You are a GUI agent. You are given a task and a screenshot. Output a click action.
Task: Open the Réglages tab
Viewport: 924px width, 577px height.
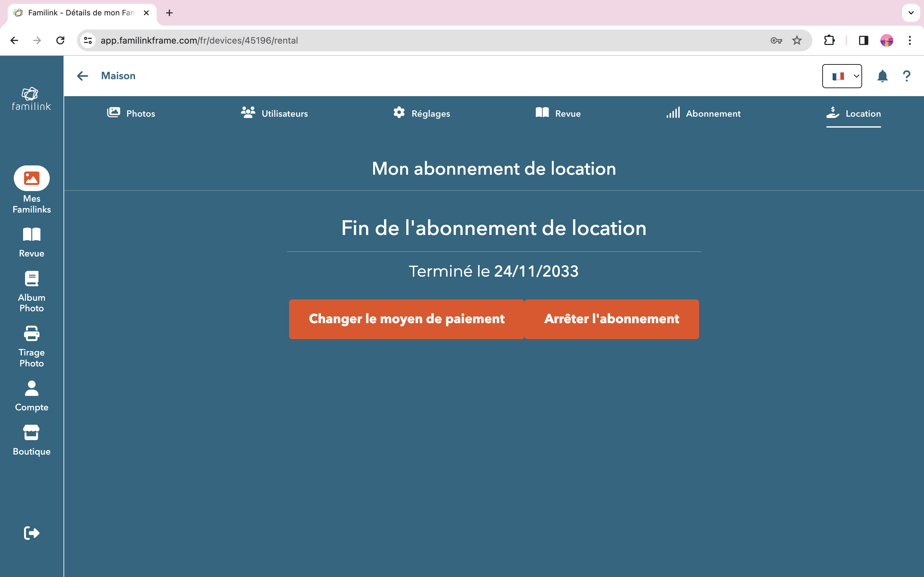pos(422,113)
